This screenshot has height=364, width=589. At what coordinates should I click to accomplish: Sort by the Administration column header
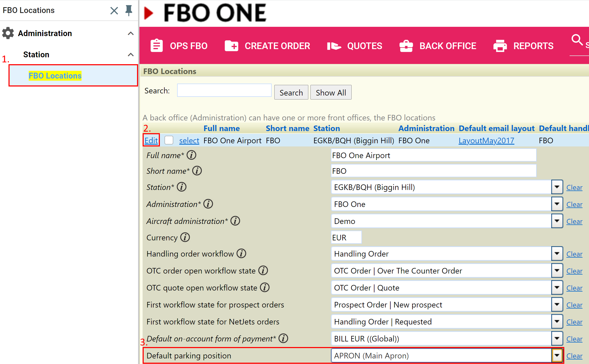(426, 128)
